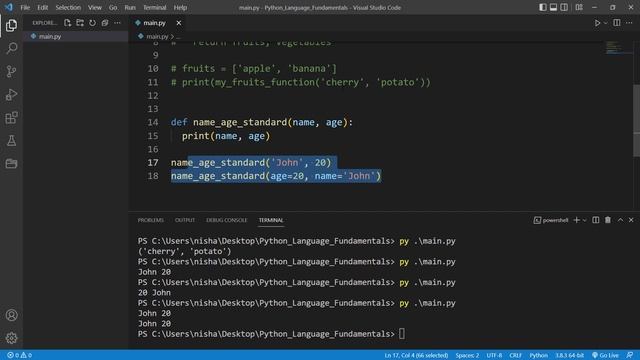
Task: Toggle the bottom panel visibility
Action: pos(553,7)
